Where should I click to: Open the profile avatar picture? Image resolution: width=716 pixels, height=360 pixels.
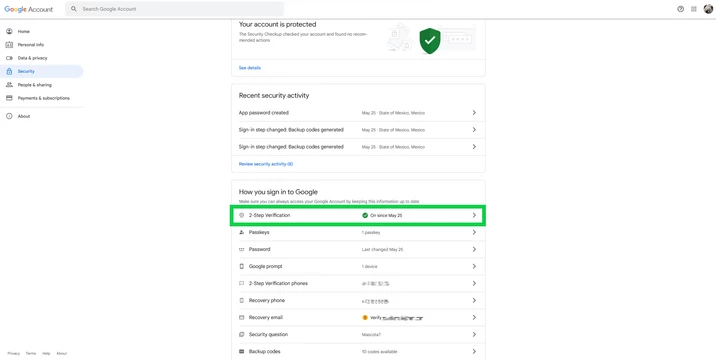pos(708,9)
